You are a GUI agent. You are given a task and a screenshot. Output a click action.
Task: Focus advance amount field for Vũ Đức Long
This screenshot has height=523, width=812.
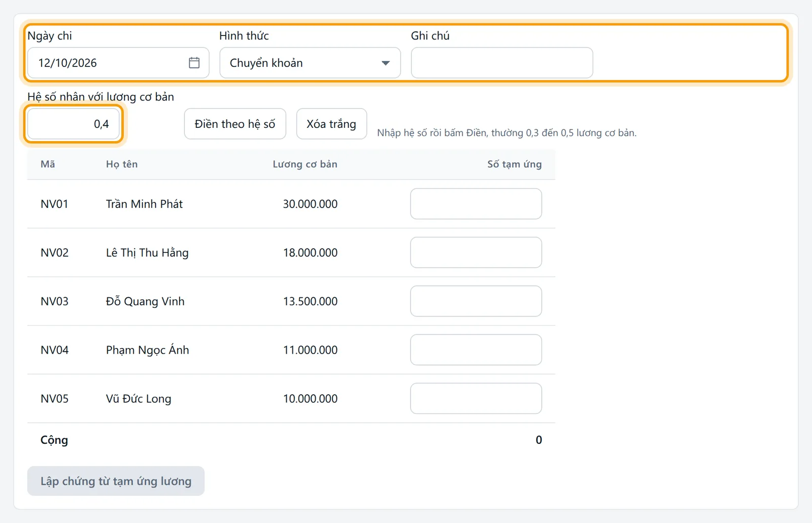476,399
